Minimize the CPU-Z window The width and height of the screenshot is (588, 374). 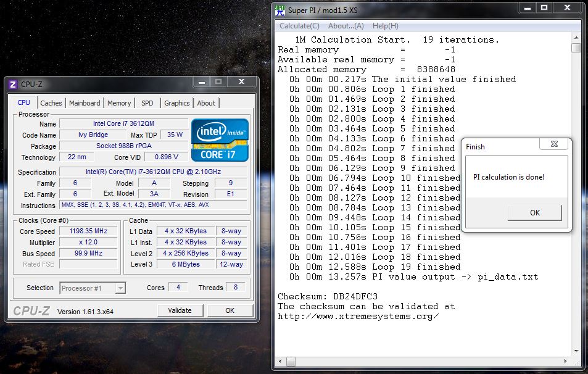pyautogui.click(x=202, y=82)
